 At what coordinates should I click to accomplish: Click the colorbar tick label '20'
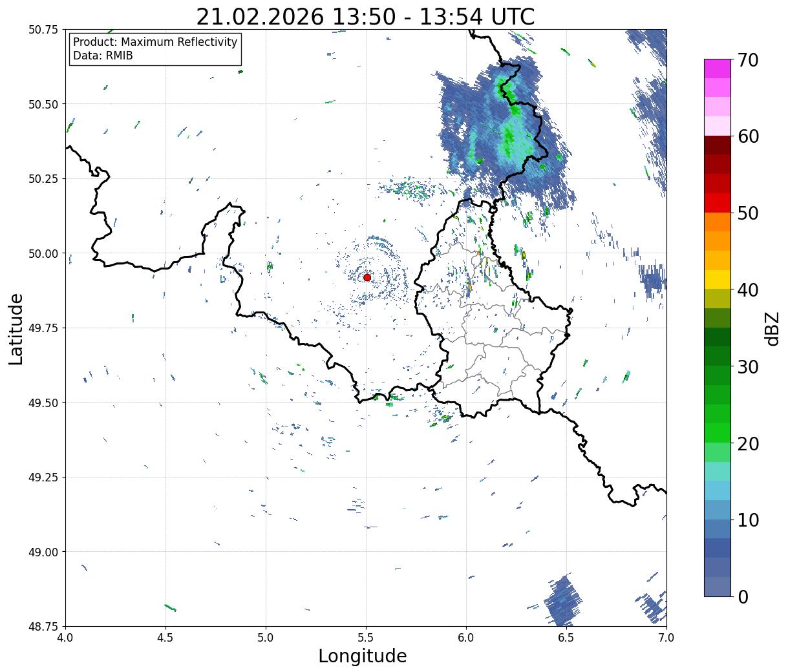coord(747,444)
